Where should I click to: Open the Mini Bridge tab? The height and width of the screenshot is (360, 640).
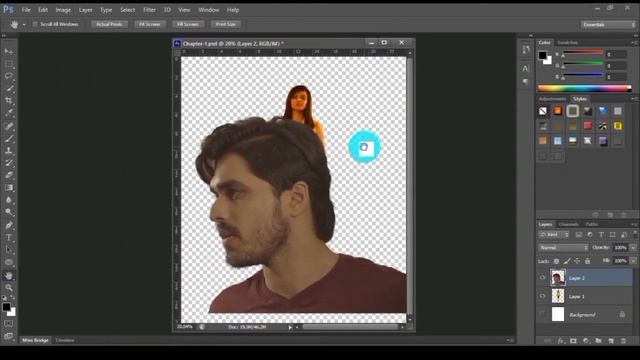36,340
